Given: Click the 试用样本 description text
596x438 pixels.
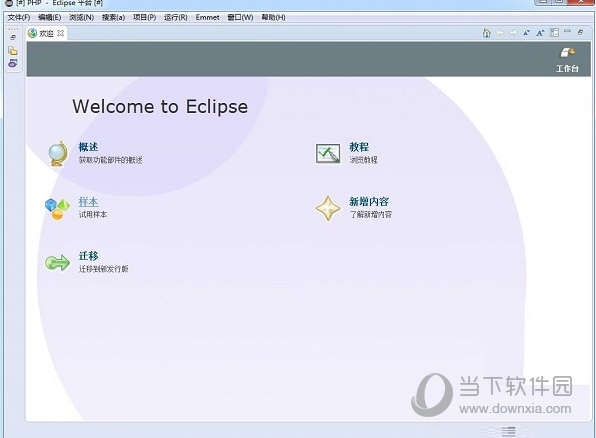Looking at the screenshot, I should tap(93, 214).
